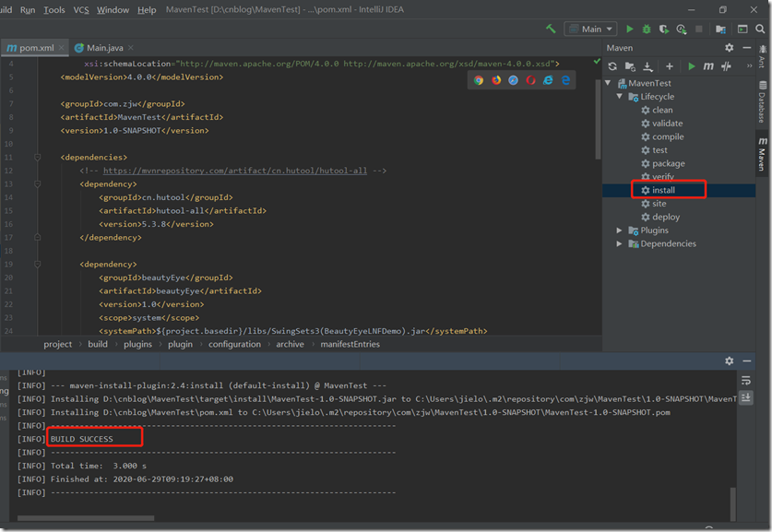
Task: Reimport all Maven projects icon
Action: [612, 66]
